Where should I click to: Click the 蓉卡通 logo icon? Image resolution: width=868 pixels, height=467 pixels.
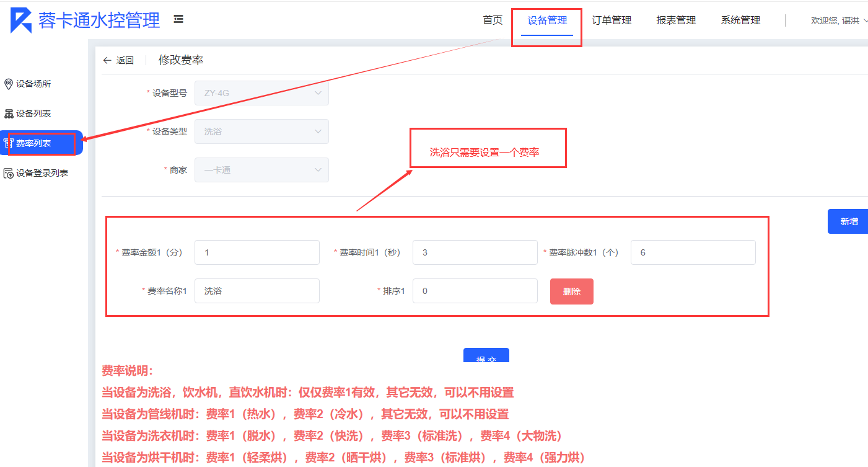point(21,20)
